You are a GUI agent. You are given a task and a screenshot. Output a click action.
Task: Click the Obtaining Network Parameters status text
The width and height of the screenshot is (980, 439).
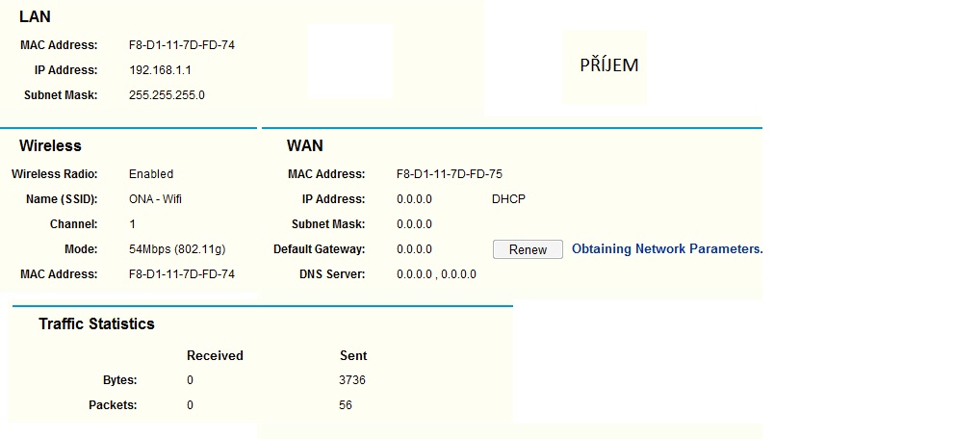coord(666,248)
